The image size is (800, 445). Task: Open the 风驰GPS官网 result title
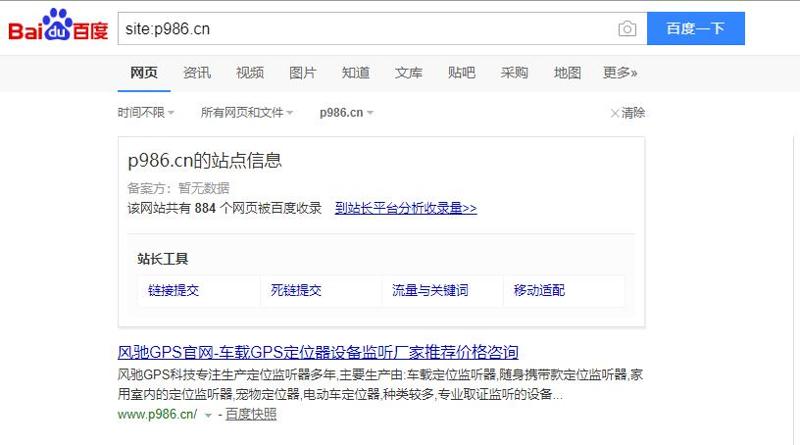pyautogui.click(x=318, y=352)
